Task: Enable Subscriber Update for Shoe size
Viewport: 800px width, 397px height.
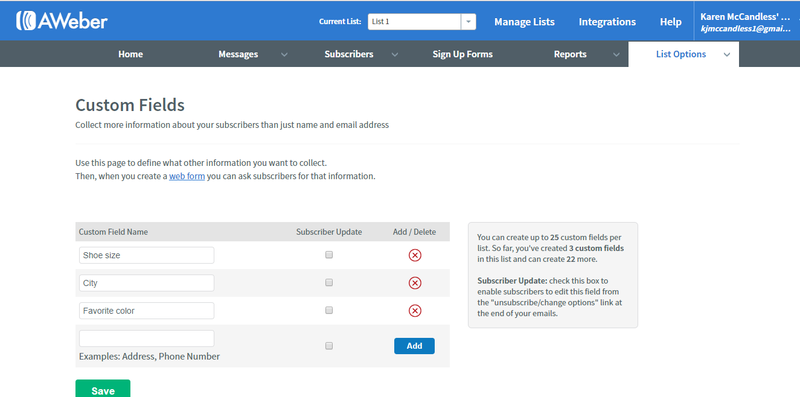Action: 329,255
